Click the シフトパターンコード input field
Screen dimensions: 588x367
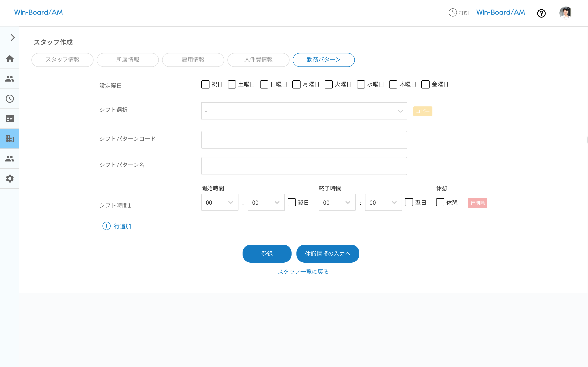304,140
